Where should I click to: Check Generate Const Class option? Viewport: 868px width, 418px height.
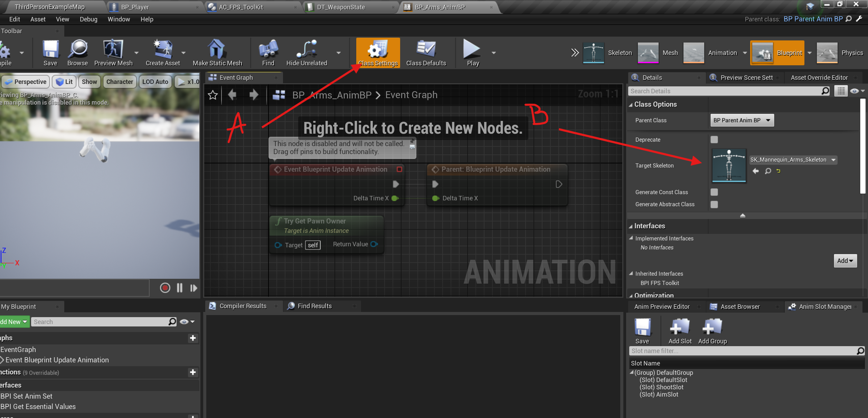714,192
